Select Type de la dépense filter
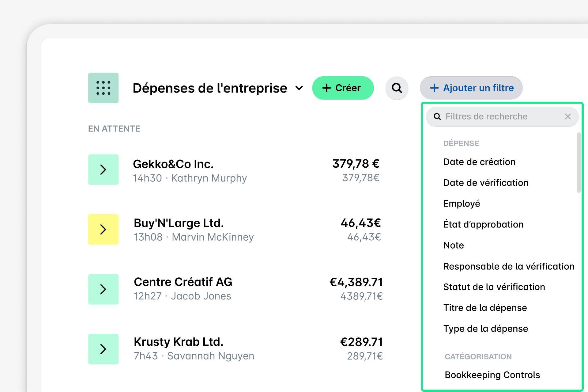This screenshot has height=392, width=588. (x=485, y=329)
